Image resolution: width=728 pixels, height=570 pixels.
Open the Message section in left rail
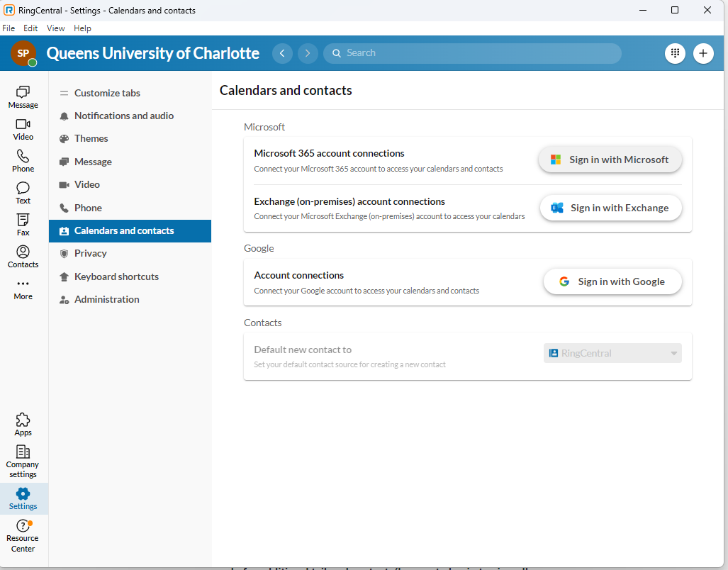click(x=23, y=97)
